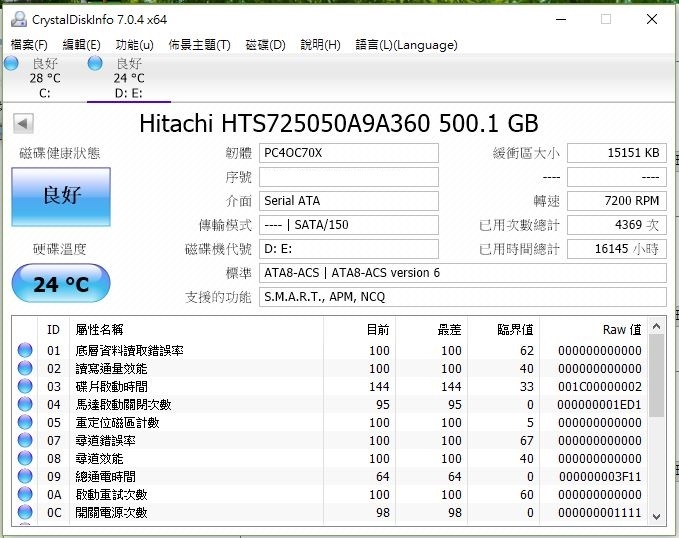Click raw value 000000001ED1
This screenshot has height=538, width=679.
click(x=599, y=405)
